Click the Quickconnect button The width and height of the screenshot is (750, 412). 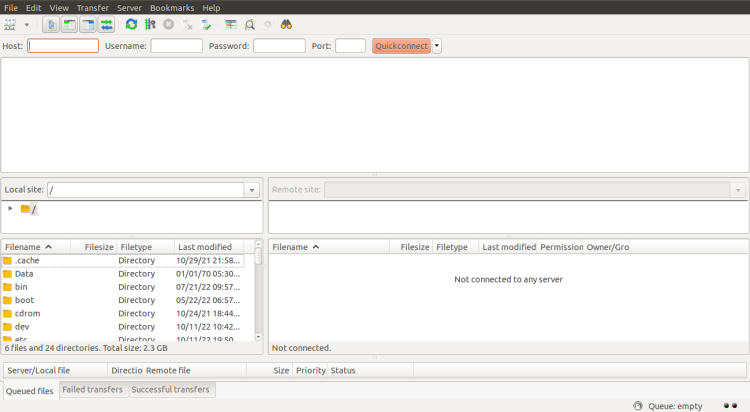(x=401, y=46)
